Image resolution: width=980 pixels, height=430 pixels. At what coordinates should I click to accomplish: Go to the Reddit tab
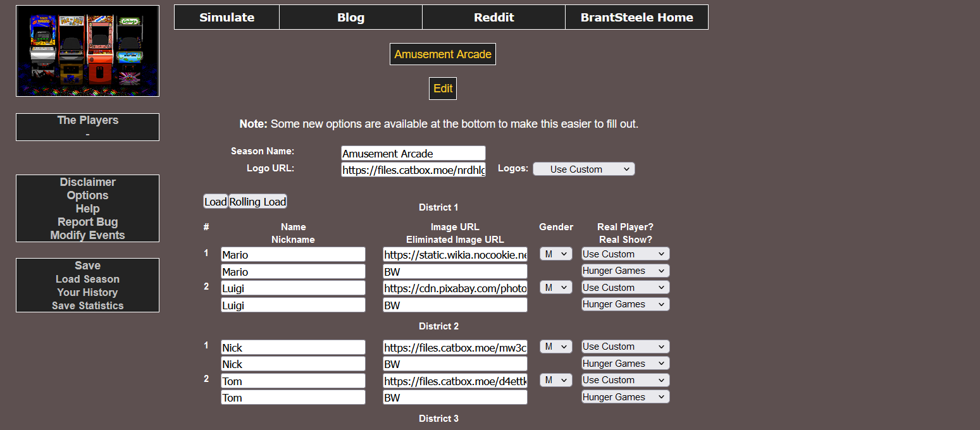[x=493, y=17]
